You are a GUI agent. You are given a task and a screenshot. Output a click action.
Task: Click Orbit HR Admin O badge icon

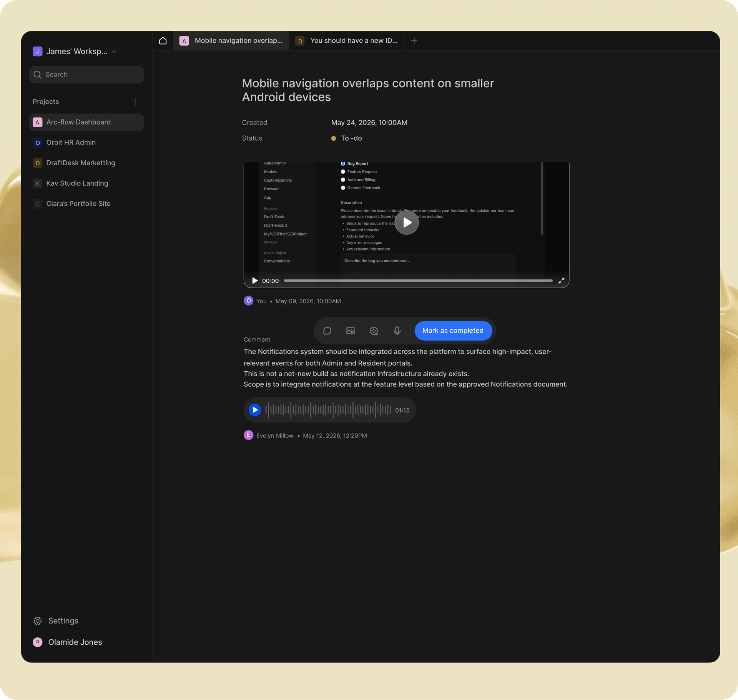[x=37, y=143]
